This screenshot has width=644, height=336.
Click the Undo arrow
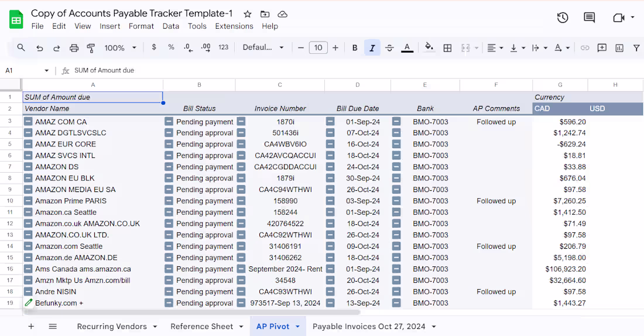(x=39, y=48)
